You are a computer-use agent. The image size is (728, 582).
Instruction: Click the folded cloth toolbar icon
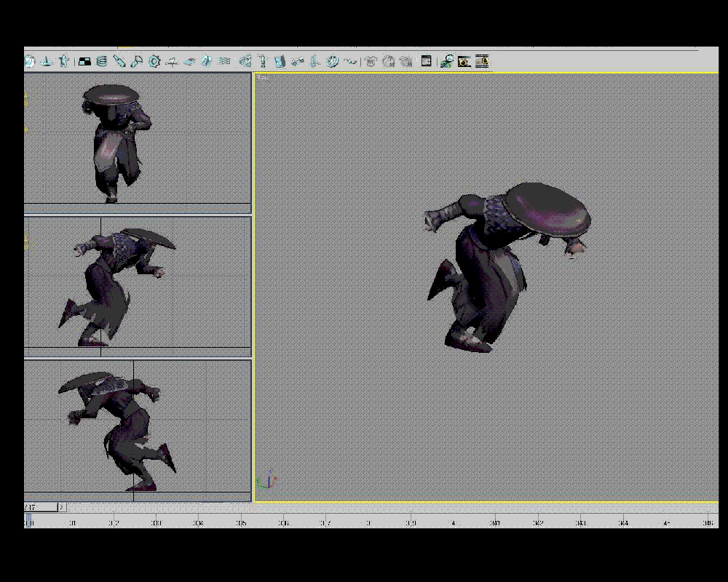207,61
